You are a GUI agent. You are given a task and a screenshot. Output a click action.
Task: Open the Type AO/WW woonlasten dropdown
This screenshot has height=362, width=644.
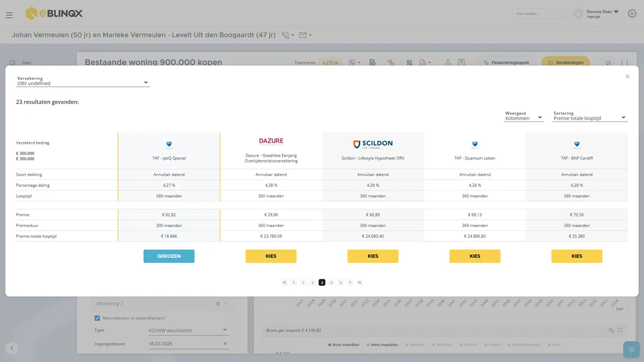(x=188, y=330)
